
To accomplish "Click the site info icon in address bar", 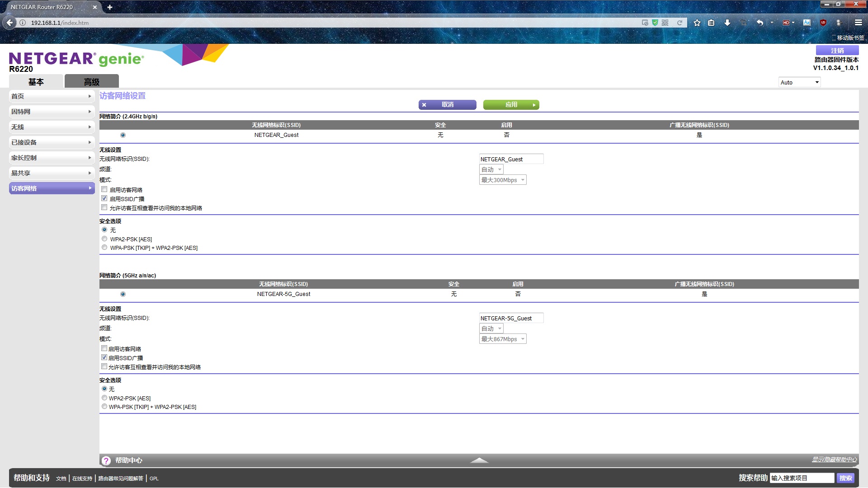I will click(x=23, y=23).
